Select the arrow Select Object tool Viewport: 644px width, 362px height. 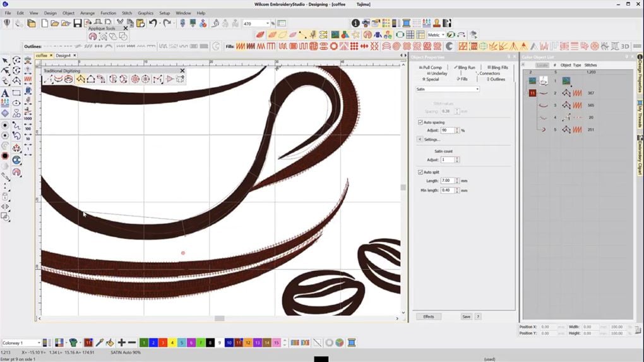(x=5, y=61)
